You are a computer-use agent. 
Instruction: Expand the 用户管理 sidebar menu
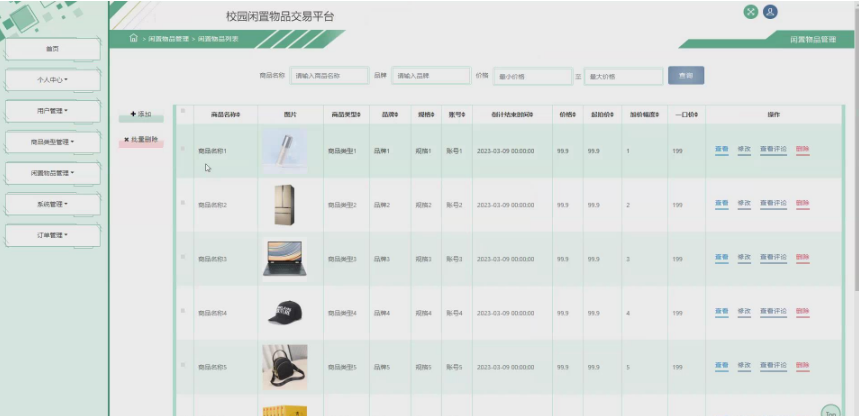click(53, 111)
